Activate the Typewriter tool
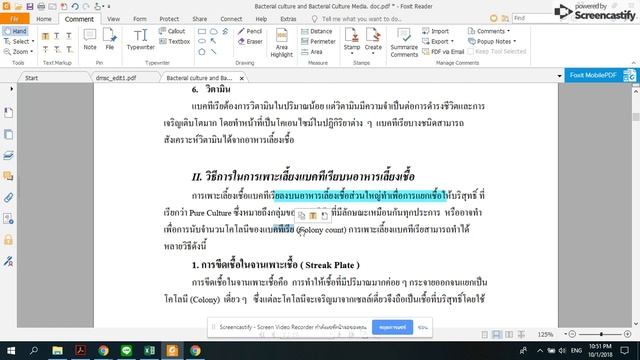The height and width of the screenshot is (360, 640). (x=140, y=40)
